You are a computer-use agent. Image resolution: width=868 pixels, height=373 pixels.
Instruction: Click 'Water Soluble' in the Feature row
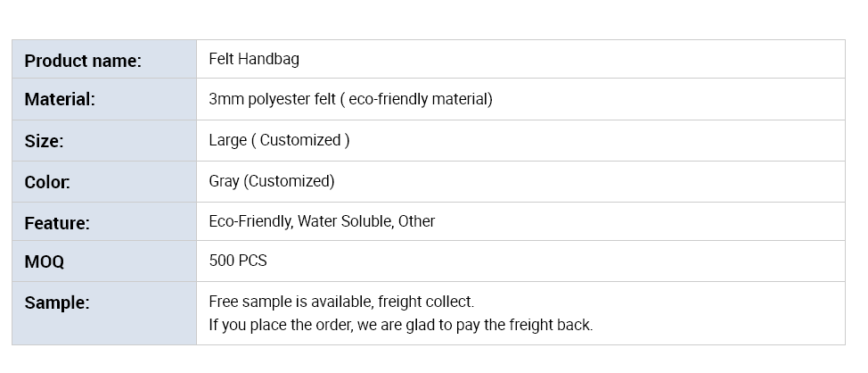[x=346, y=221]
